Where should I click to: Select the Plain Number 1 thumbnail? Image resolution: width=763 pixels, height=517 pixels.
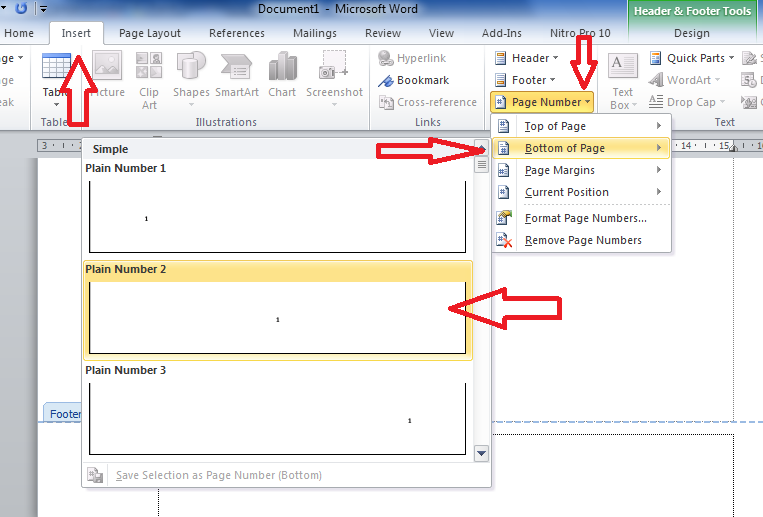click(277, 217)
